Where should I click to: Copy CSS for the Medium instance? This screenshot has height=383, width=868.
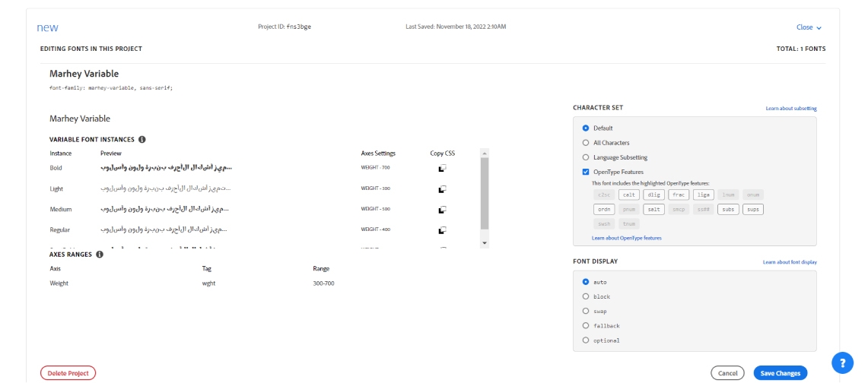pyautogui.click(x=442, y=210)
